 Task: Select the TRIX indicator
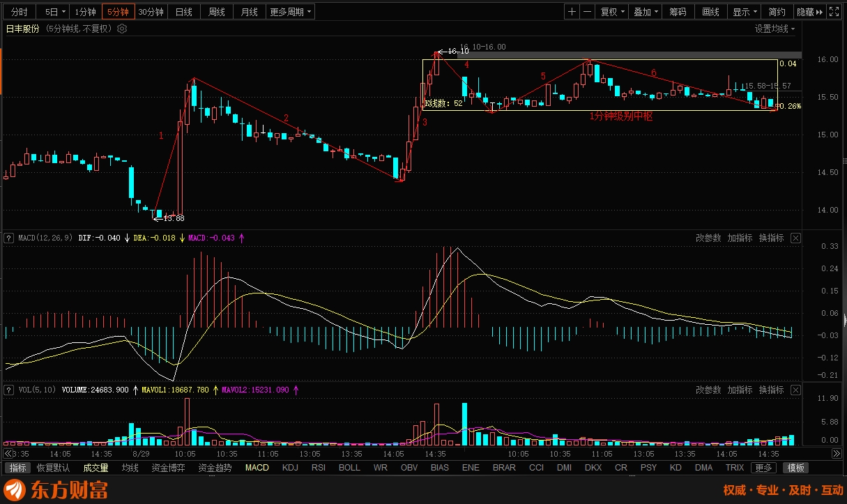click(735, 468)
